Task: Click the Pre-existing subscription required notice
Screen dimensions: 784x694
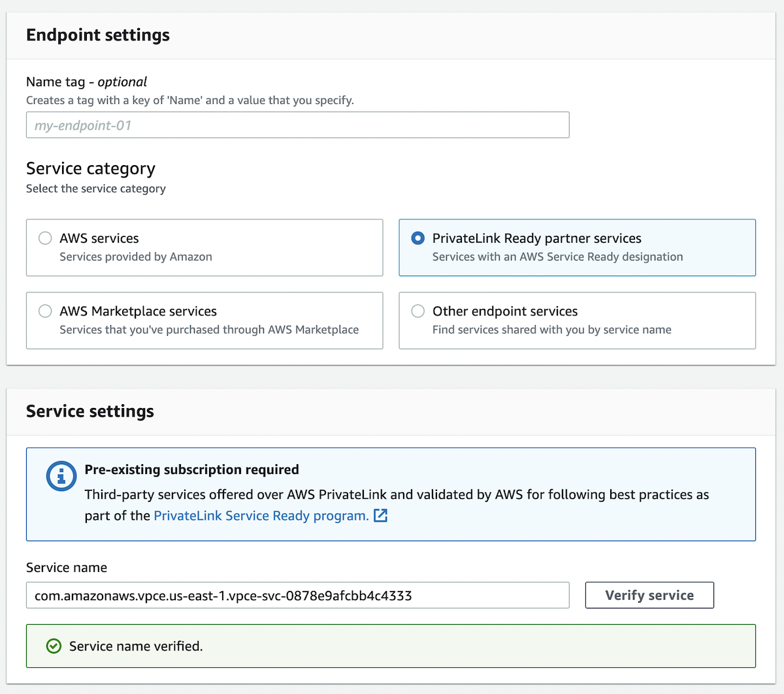Action: click(191, 469)
